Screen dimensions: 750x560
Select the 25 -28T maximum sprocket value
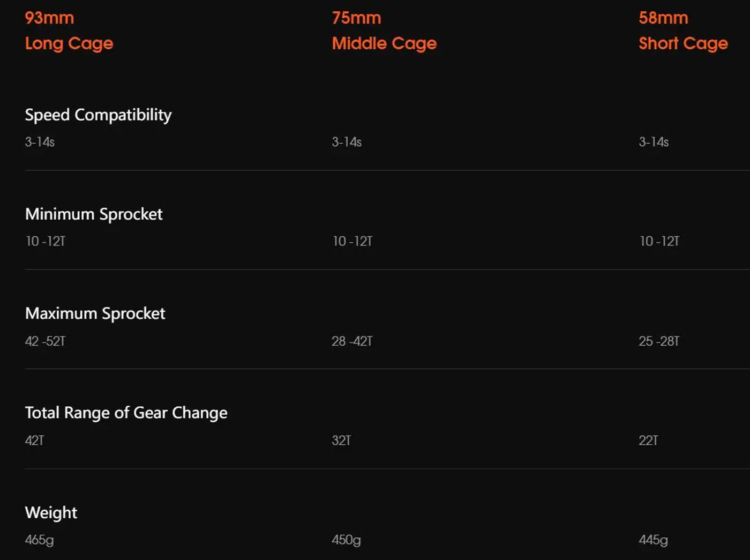tap(659, 341)
